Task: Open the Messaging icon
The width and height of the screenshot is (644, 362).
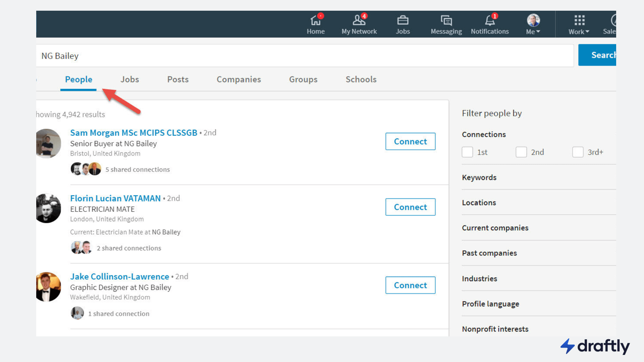Action: (446, 21)
